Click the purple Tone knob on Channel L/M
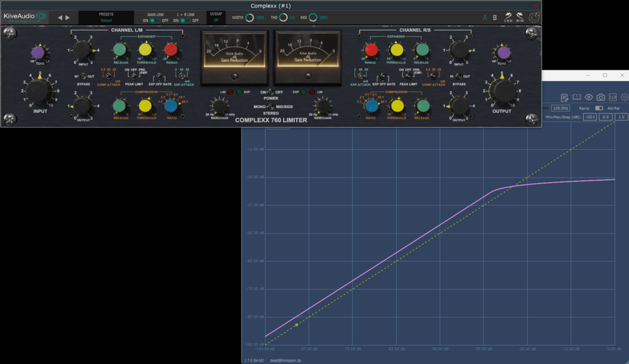 pyautogui.click(x=38, y=52)
